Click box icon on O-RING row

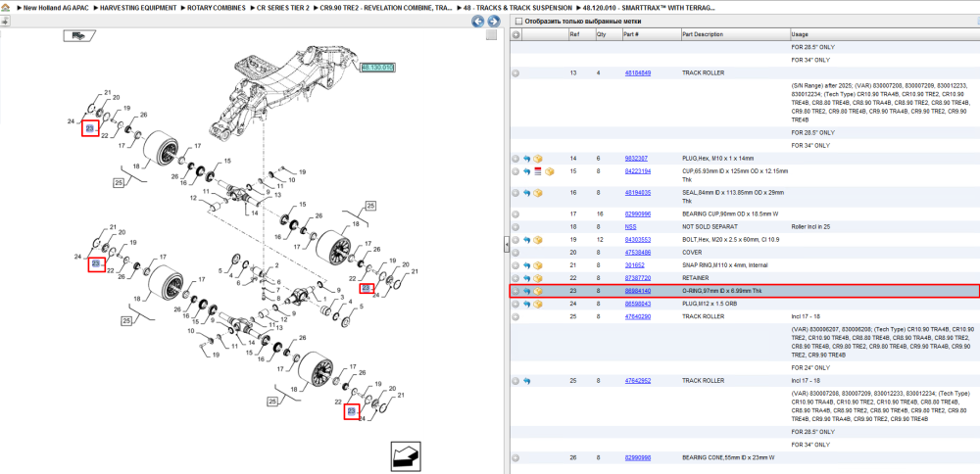537,291
